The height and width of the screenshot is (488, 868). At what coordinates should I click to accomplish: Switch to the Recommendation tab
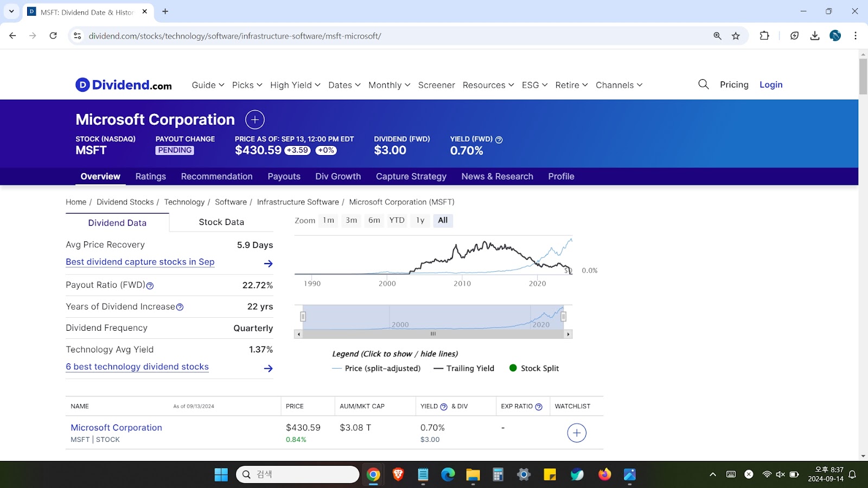tap(216, 177)
